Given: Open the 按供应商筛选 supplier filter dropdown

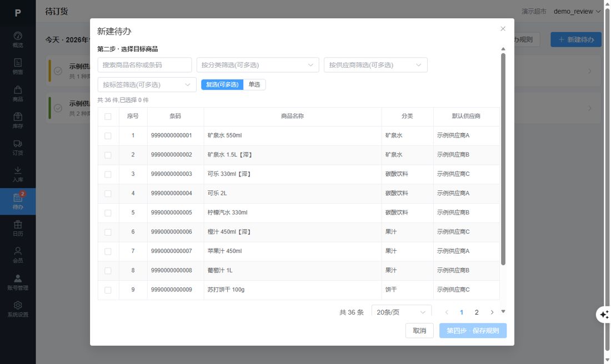Looking at the screenshot, I should (375, 65).
